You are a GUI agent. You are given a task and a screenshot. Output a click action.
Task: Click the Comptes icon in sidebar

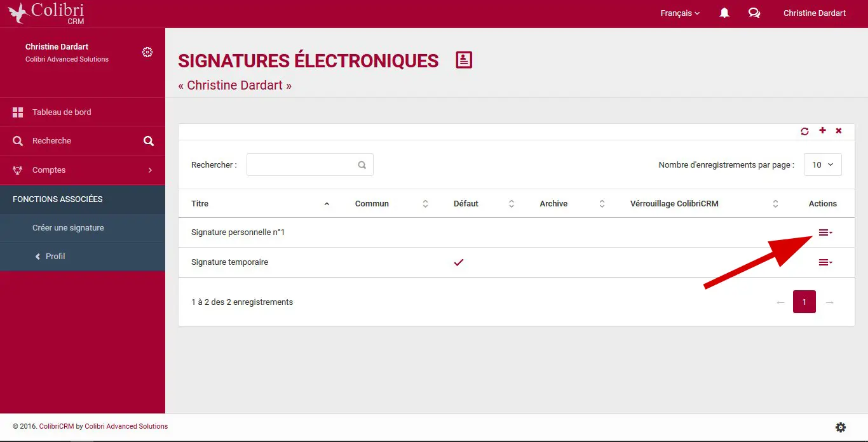[x=18, y=170]
